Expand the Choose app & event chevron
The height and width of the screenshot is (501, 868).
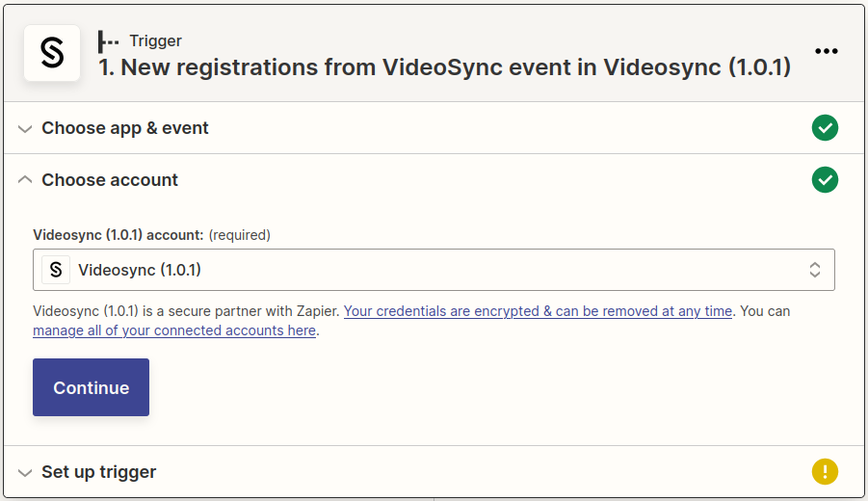click(x=25, y=129)
